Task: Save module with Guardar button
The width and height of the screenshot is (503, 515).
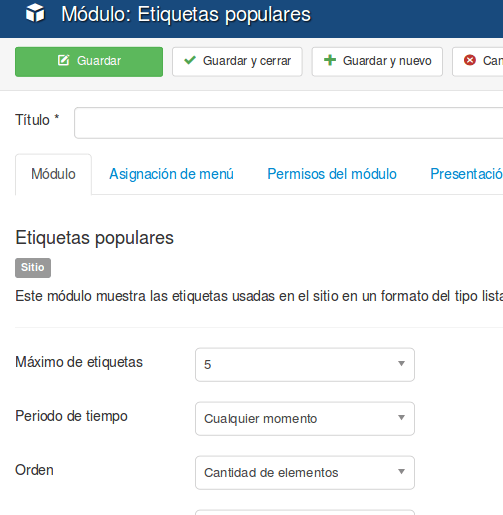Action: pyautogui.click(x=89, y=62)
